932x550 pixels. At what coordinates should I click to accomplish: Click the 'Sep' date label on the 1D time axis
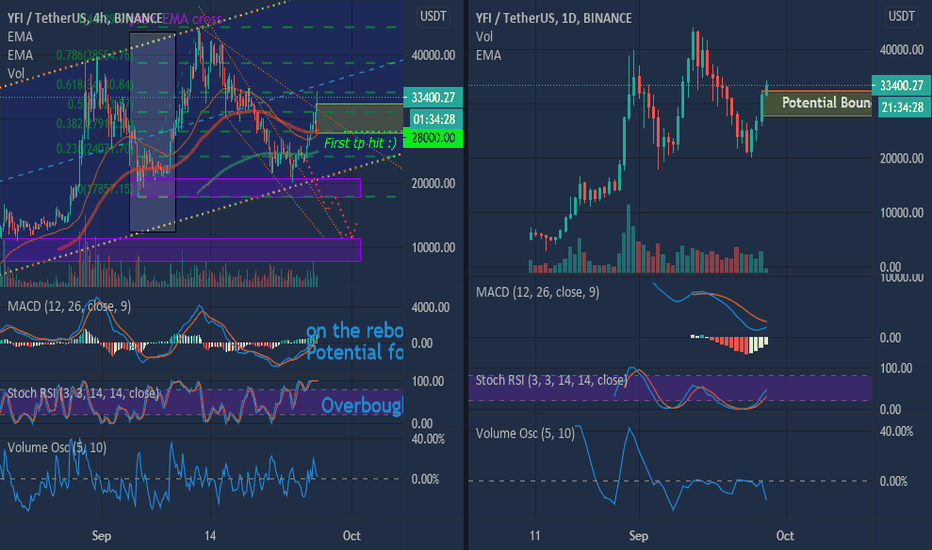[638, 536]
